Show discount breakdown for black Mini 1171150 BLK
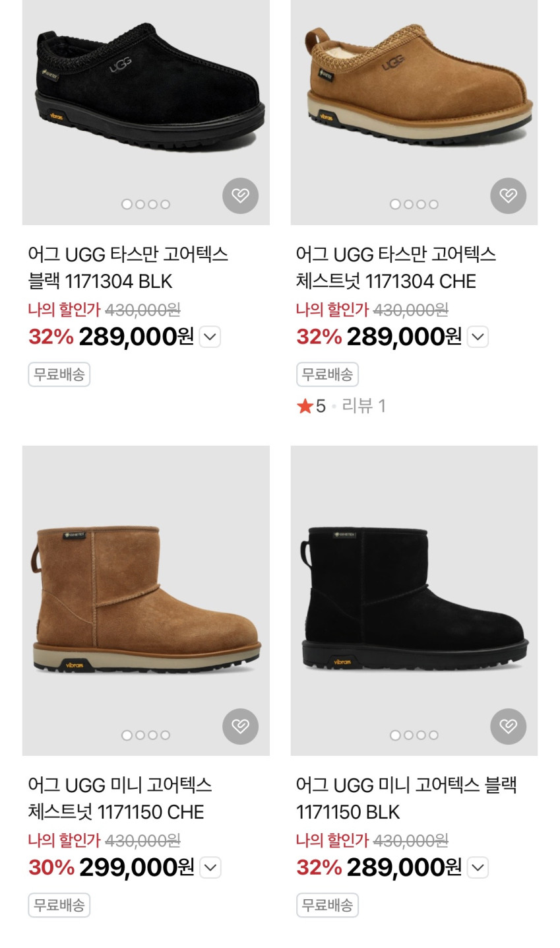Viewport: 560px width, 948px height. pos(478,867)
